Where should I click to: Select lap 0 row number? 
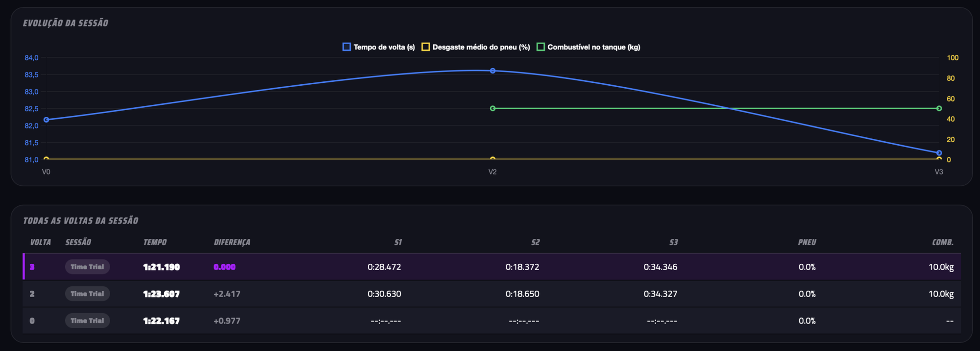pos(32,321)
